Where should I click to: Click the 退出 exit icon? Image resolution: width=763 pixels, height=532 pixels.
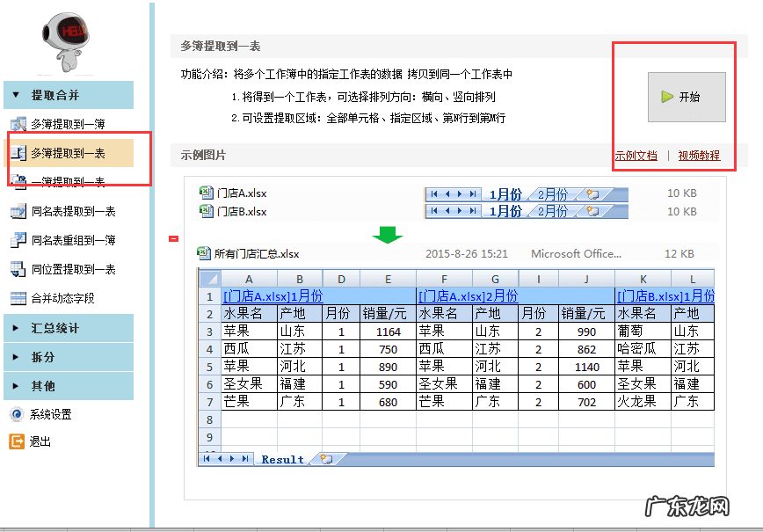[17, 441]
